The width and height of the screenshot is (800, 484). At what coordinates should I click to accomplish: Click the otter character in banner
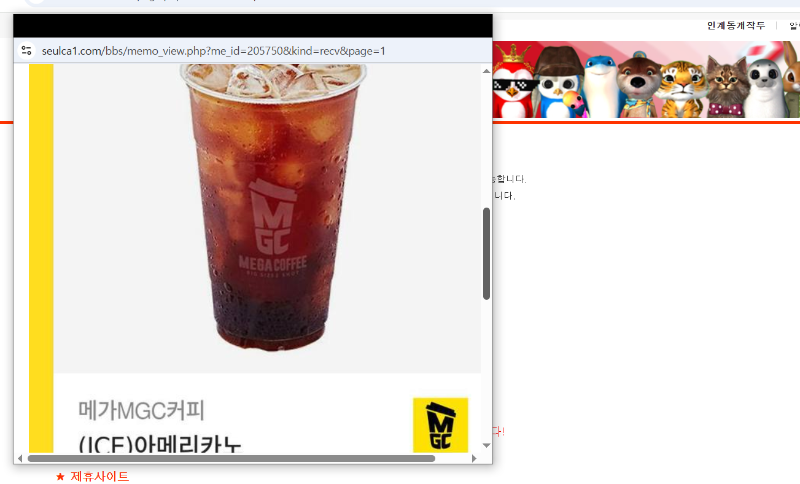click(x=638, y=85)
